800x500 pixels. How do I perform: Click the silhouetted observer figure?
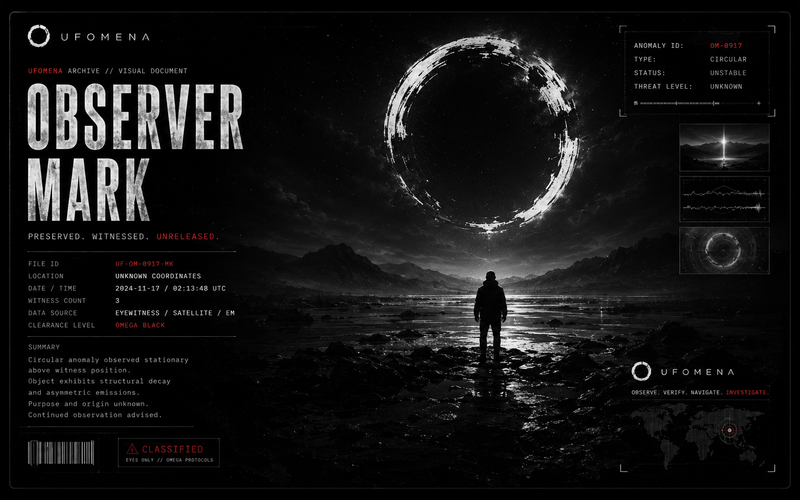tap(490, 316)
